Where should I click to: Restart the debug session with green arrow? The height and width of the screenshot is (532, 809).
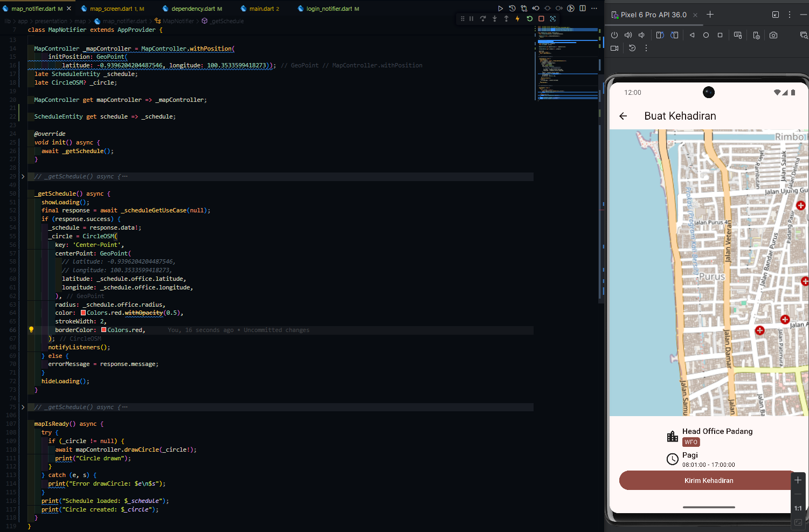[x=529, y=19]
